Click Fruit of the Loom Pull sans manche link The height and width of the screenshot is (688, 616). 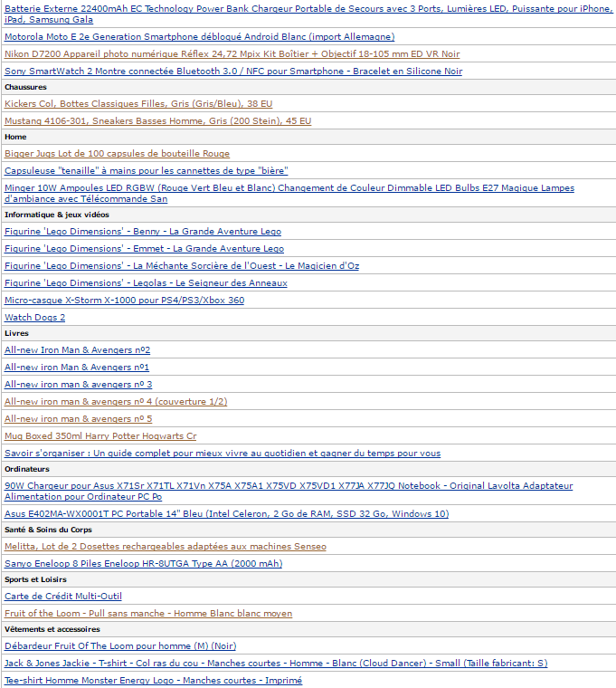pos(148,614)
